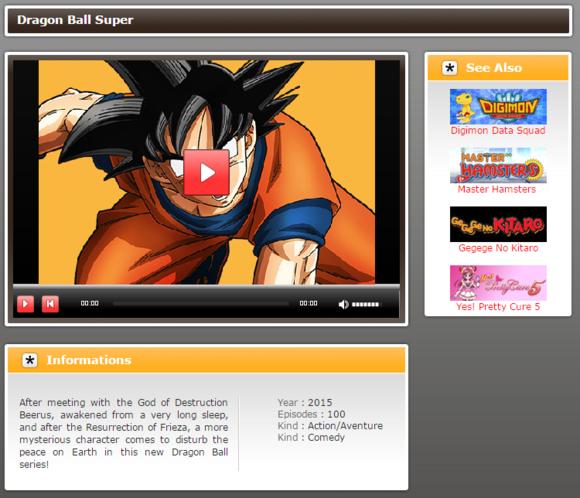Click the asterisk icon beside Informations

[x=30, y=360]
